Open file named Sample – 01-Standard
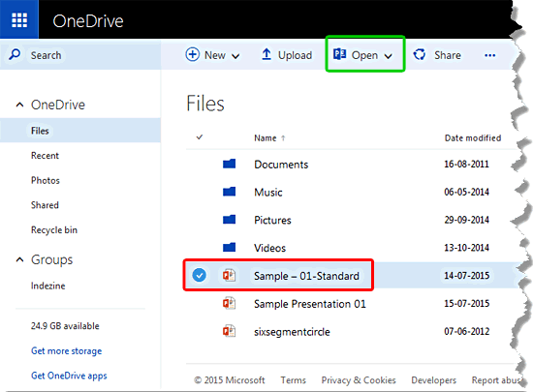The width and height of the screenshot is (533, 392). pos(306,276)
